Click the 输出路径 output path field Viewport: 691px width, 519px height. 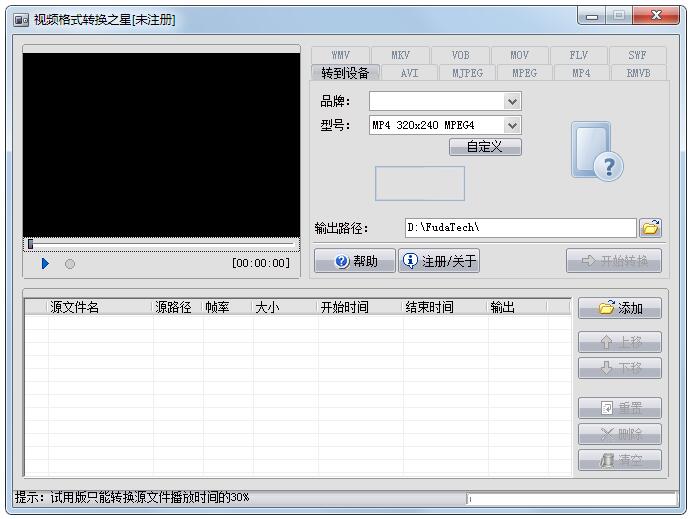coord(520,228)
